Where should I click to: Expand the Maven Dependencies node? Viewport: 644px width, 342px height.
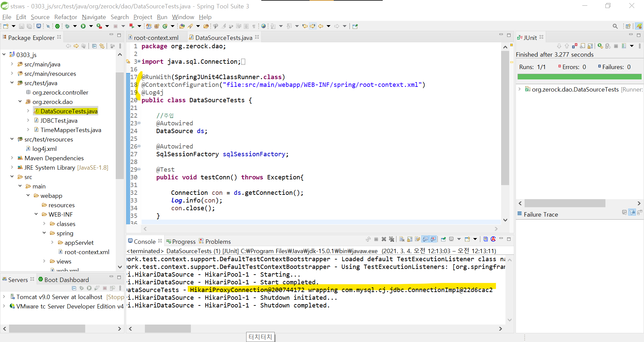pos(12,158)
